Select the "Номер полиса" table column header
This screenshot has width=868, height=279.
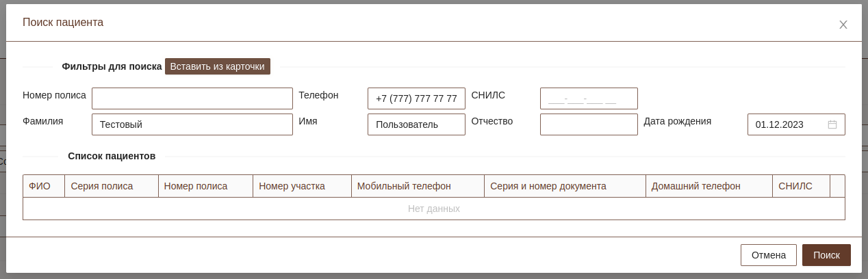196,186
